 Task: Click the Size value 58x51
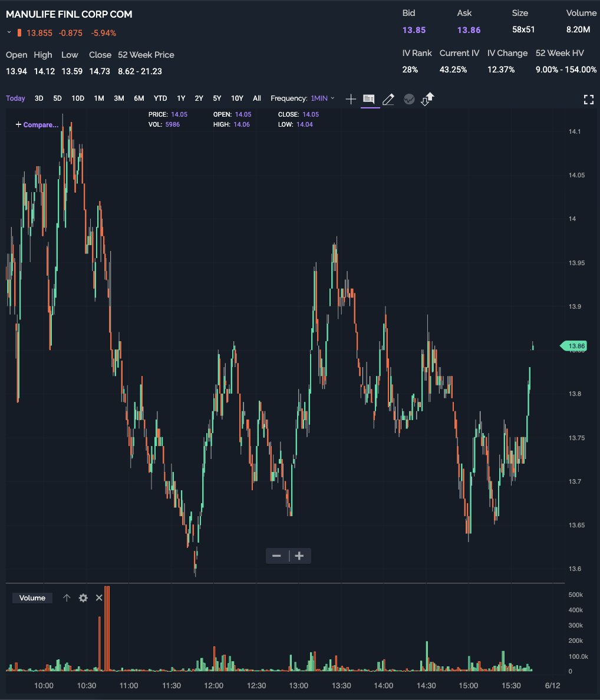click(523, 29)
